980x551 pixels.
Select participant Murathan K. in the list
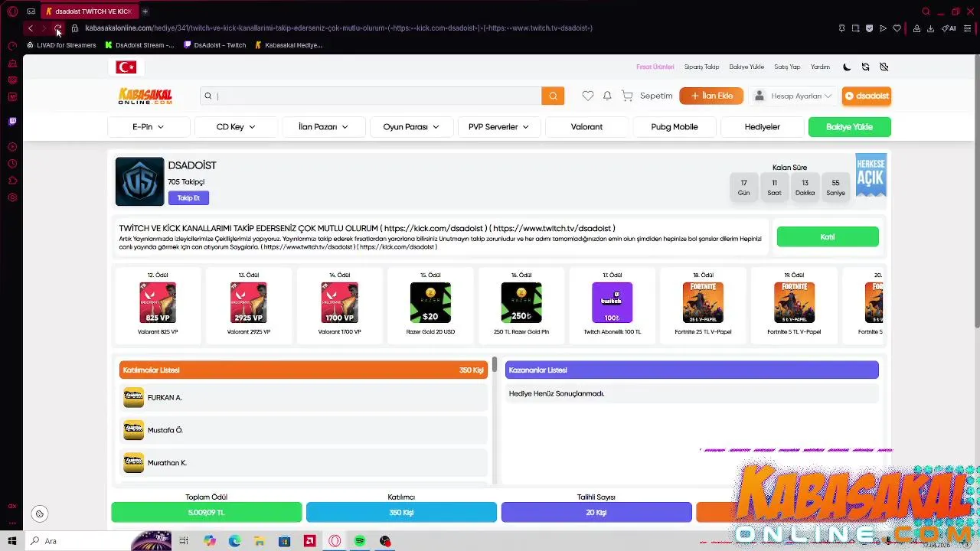(304, 462)
